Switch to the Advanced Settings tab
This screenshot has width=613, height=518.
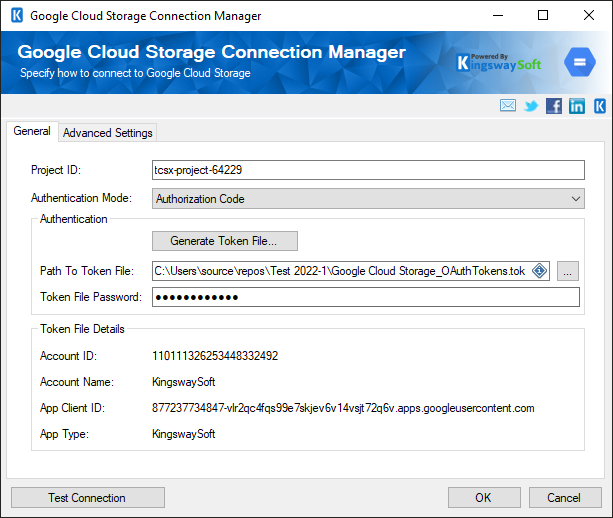[x=108, y=133]
